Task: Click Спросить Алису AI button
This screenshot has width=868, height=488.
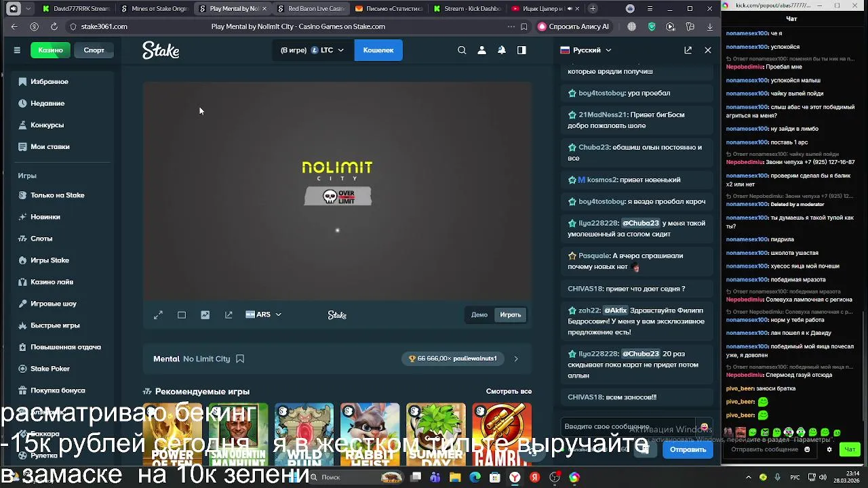Action: [x=573, y=26]
